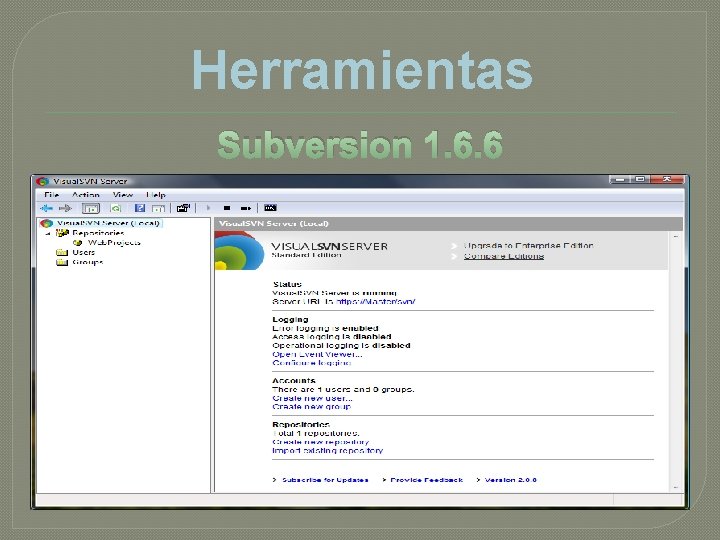
Task: Click 'Access logging is disabled' text
Action: [x=332, y=337]
